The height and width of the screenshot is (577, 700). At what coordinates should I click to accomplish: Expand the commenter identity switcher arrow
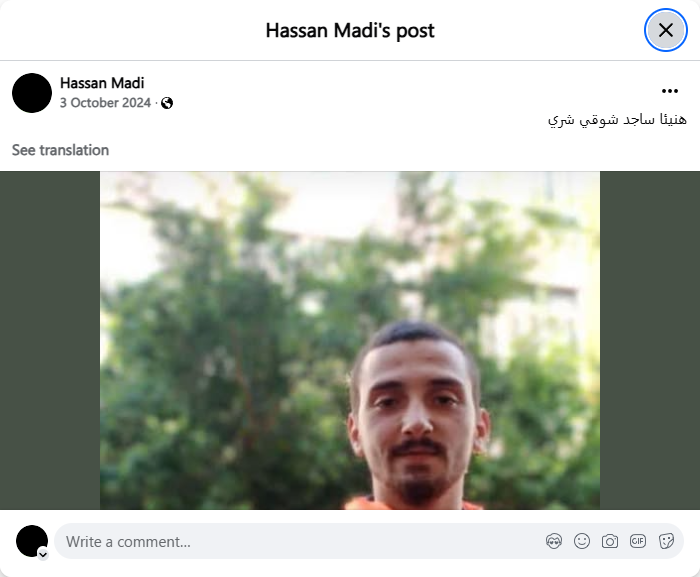pos(43,554)
